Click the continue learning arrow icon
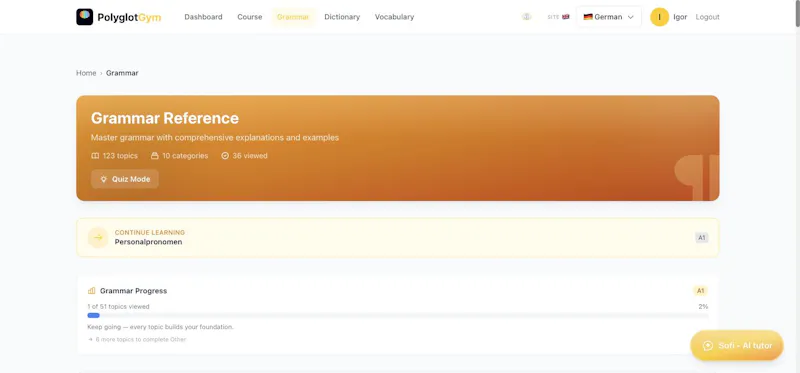Image resolution: width=800 pixels, height=373 pixels. tap(98, 237)
